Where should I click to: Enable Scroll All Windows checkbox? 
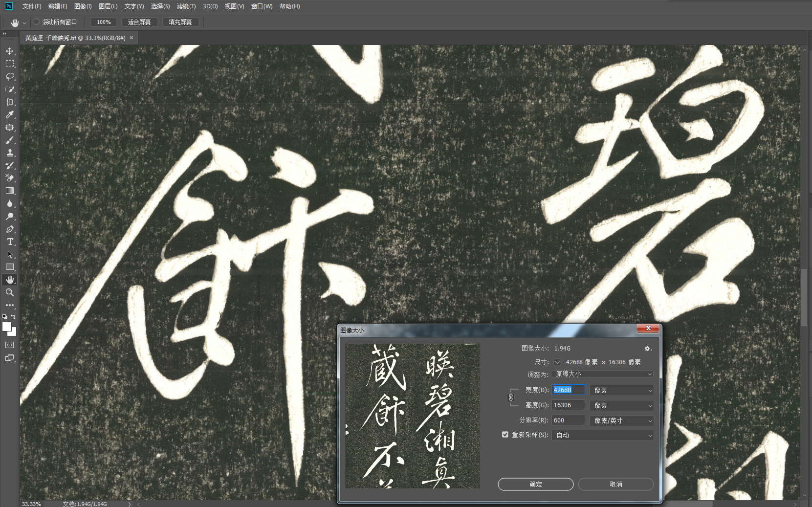click(x=36, y=22)
